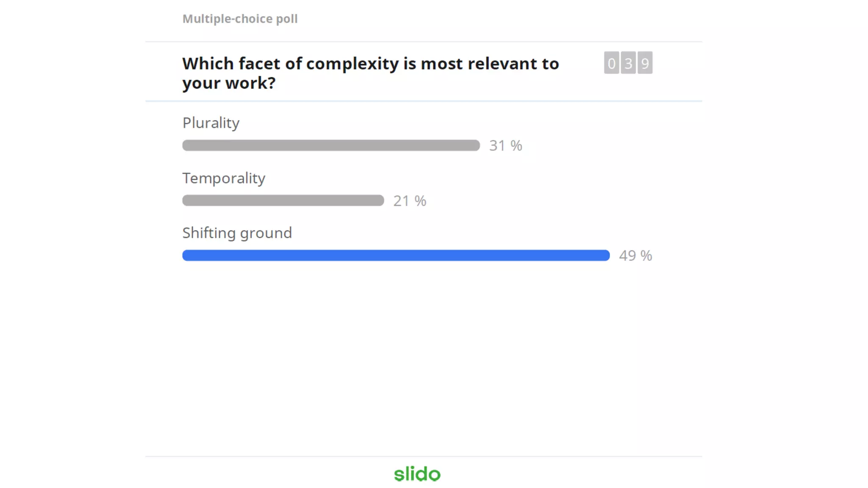The width and height of the screenshot is (868, 488).
Task: Click the middle vote counter digit 3
Action: 628,63
